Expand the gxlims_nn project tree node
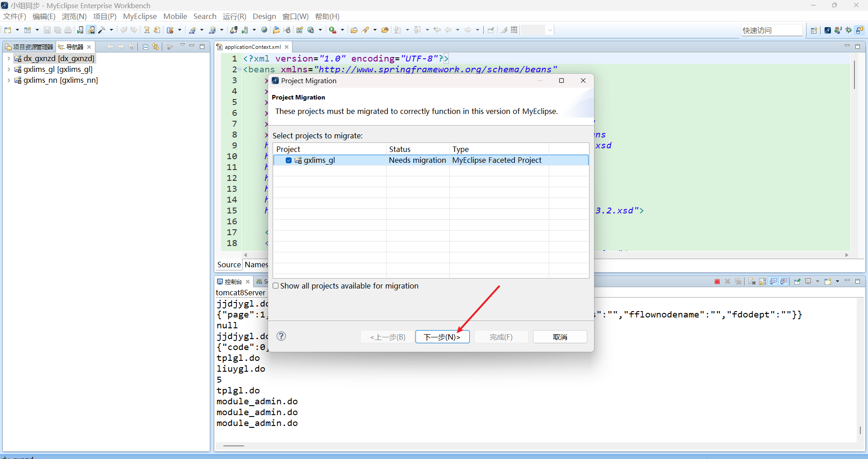The image size is (868, 459). (9, 80)
